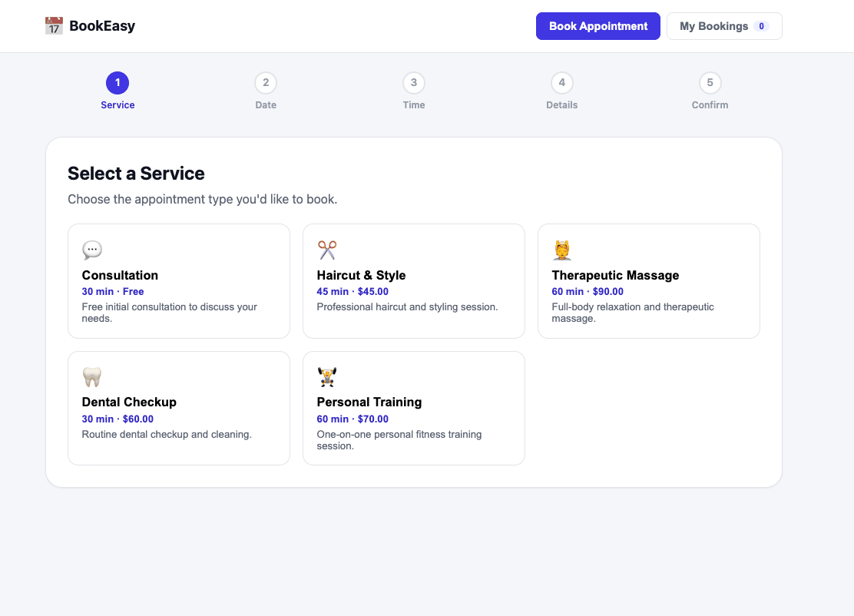Screen dimensions: 854x616
Task: Select Personal Training service title
Action: click(369, 402)
